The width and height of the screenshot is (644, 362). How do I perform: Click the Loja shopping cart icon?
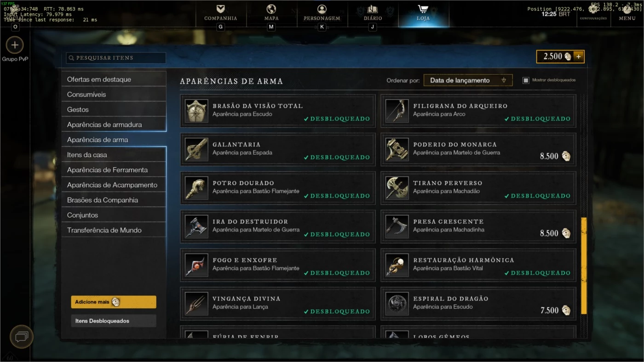[x=423, y=9]
